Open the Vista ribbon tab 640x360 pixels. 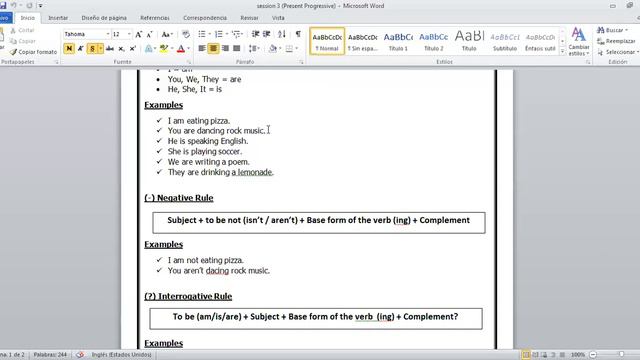point(278,18)
